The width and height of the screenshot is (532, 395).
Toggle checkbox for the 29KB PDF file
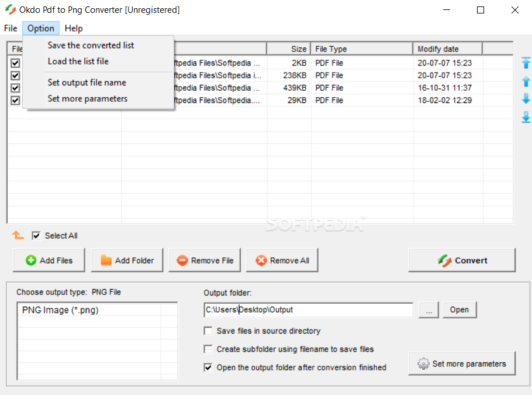click(15, 101)
